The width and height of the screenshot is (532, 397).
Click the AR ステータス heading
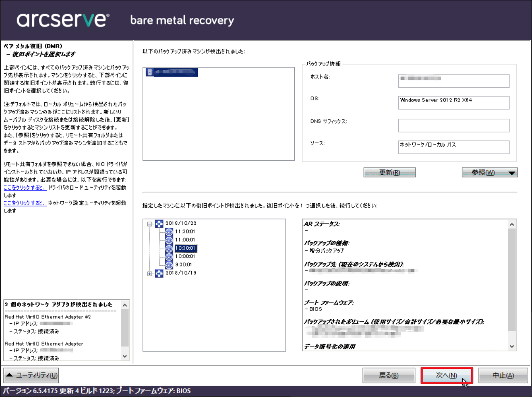coord(322,224)
